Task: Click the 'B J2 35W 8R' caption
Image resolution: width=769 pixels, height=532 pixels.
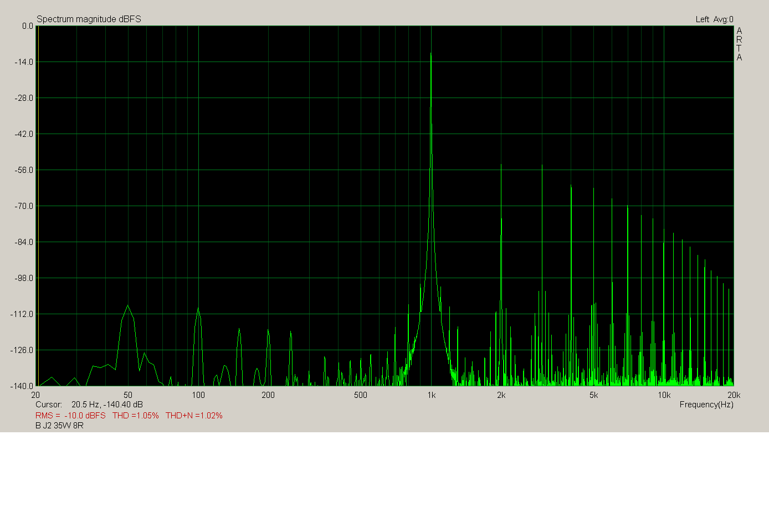Action: tap(59, 426)
